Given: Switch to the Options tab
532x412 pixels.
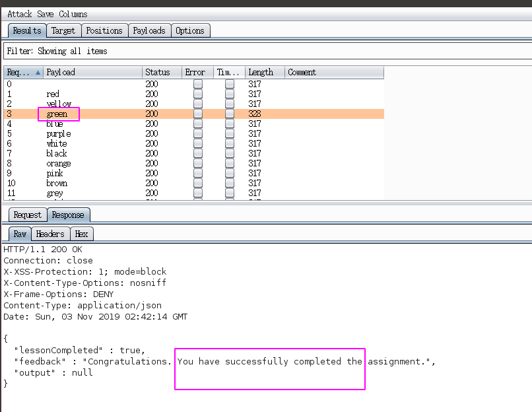Looking at the screenshot, I should click(x=190, y=30).
